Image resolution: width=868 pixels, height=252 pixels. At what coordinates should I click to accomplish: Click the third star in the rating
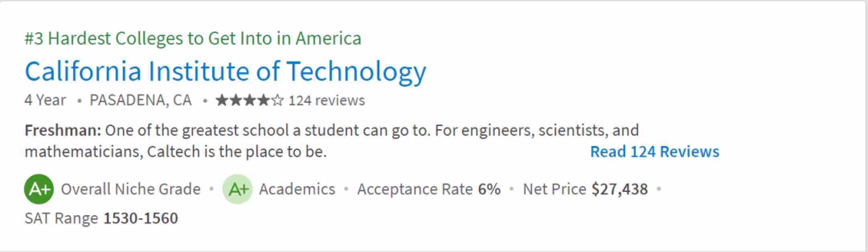[x=250, y=100]
